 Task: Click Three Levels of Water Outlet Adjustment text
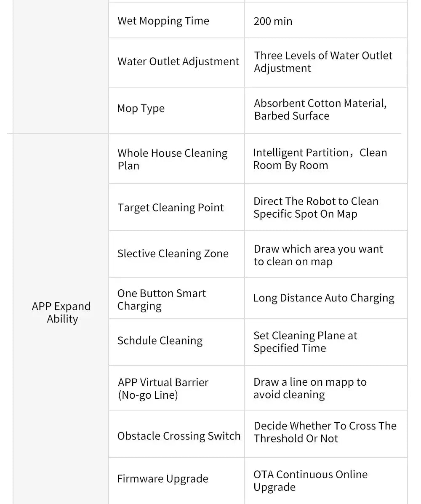pos(323,62)
